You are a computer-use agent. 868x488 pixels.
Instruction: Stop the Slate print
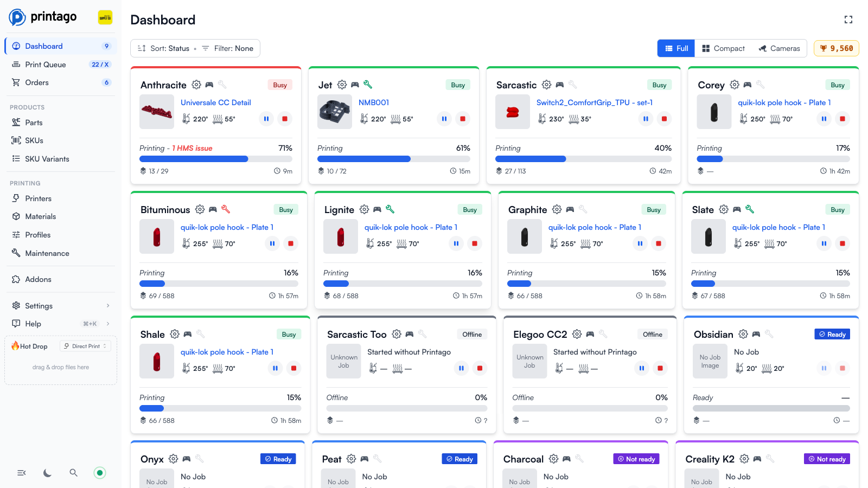(843, 243)
